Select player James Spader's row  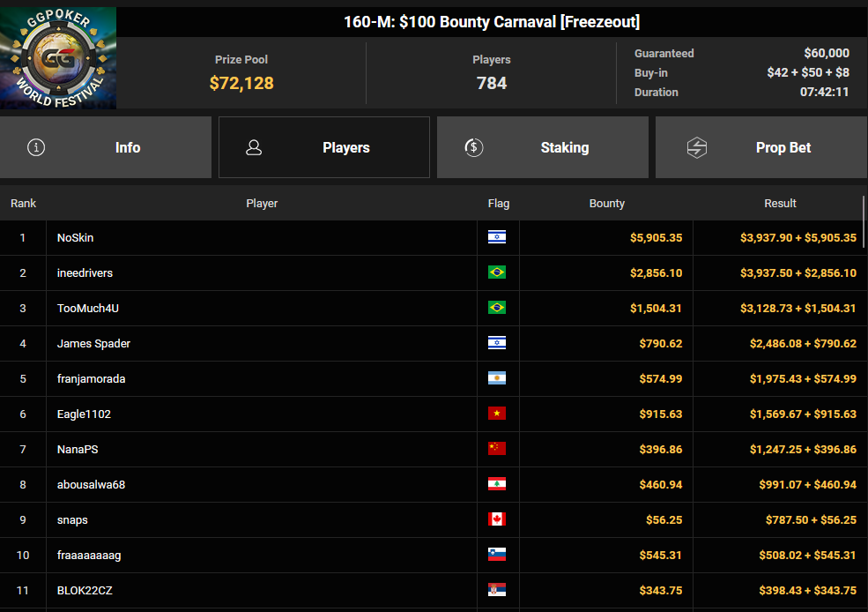432,343
